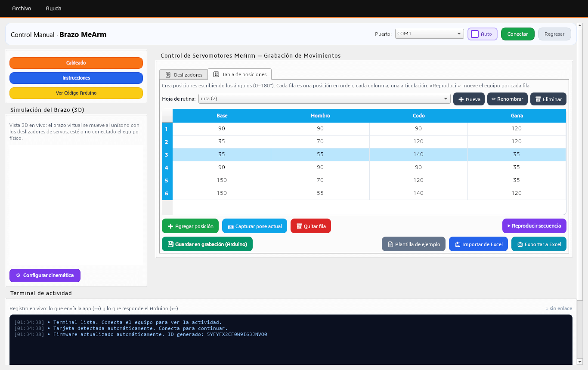
Task: Click the camera icon on Capturar pose actual
Action: (231, 226)
